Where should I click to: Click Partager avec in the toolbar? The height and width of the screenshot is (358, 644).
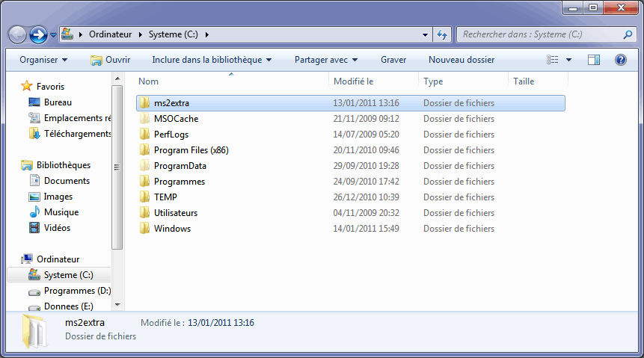point(326,60)
